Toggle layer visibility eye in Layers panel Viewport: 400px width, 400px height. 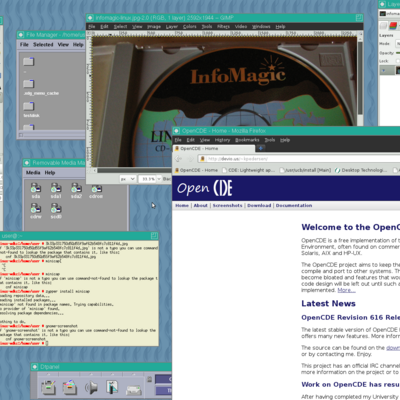point(383,70)
